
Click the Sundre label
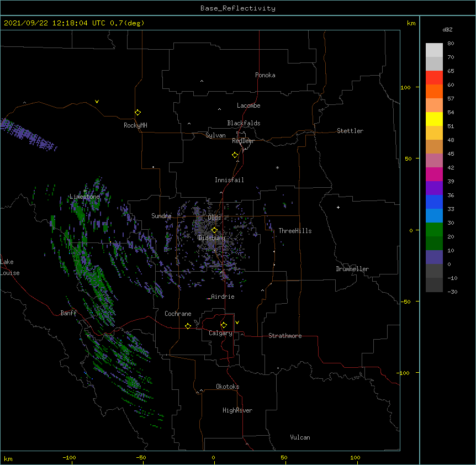[x=161, y=216]
